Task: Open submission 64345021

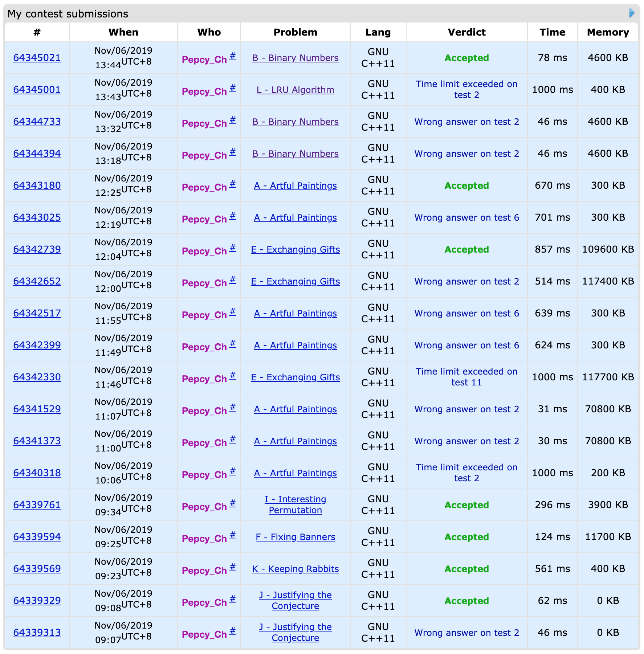Action: coord(37,58)
